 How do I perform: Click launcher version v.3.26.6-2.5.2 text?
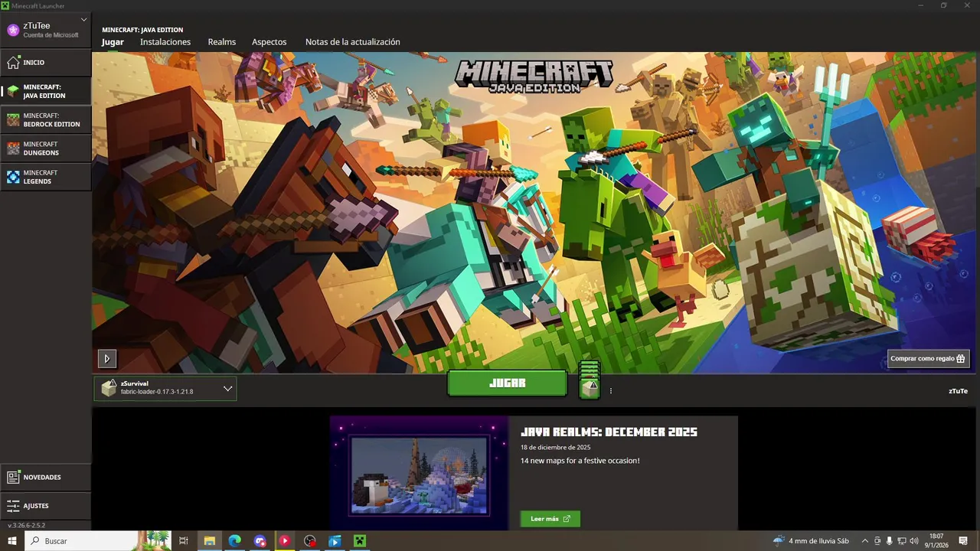pyautogui.click(x=27, y=526)
